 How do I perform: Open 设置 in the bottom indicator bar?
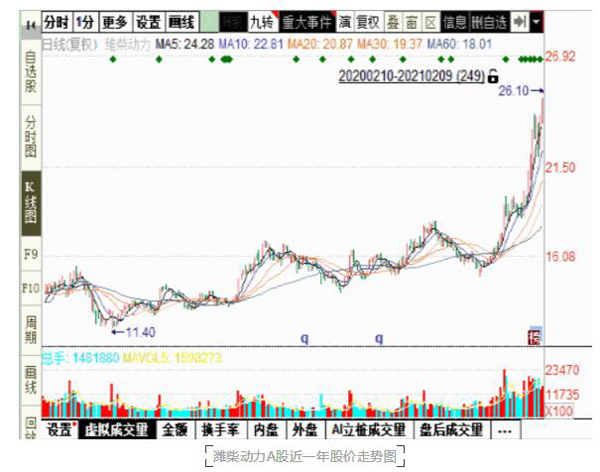[x=61, y=430]
